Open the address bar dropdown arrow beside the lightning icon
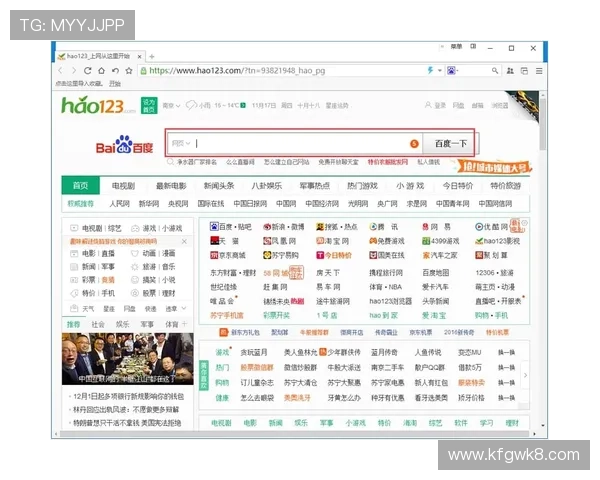This screenshot has height=480, width=600. [440, 70]
